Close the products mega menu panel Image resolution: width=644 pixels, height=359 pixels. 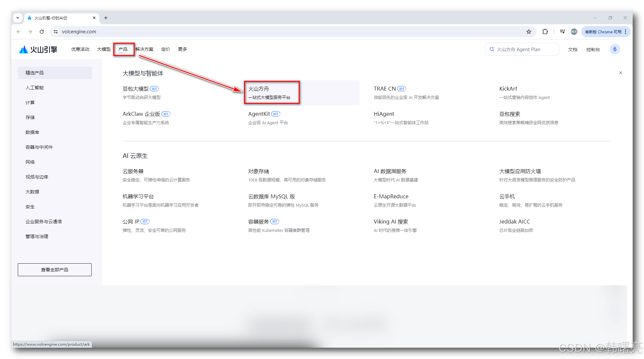pos(621,73)
